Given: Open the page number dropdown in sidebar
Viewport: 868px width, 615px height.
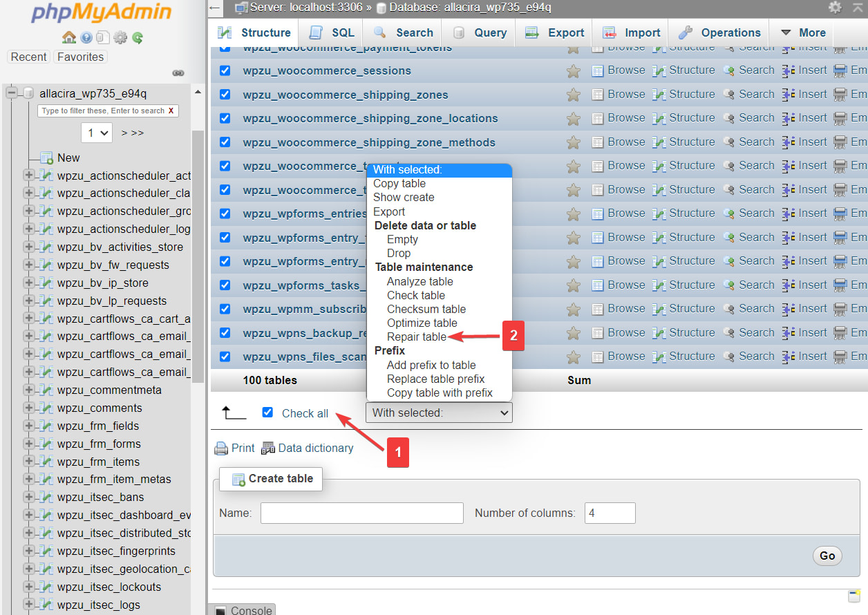Looking at the screenshot, I should (96, 132).
